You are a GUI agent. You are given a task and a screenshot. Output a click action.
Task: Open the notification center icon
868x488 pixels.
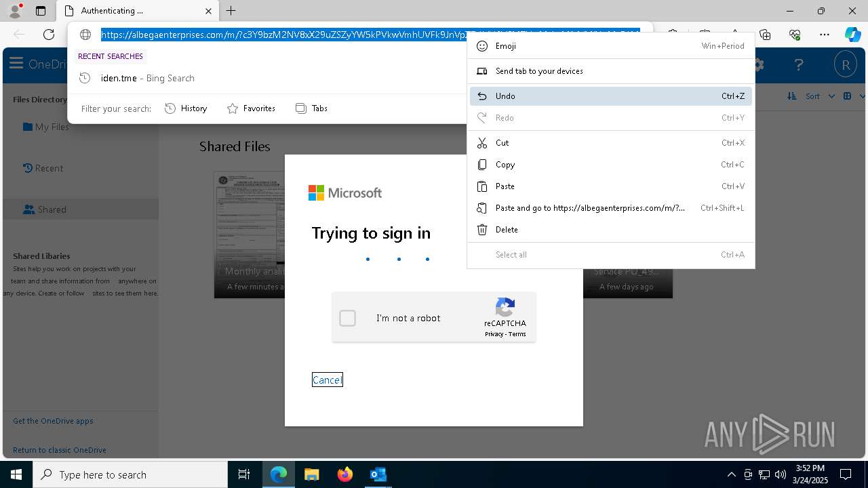(x=846, y=474)
